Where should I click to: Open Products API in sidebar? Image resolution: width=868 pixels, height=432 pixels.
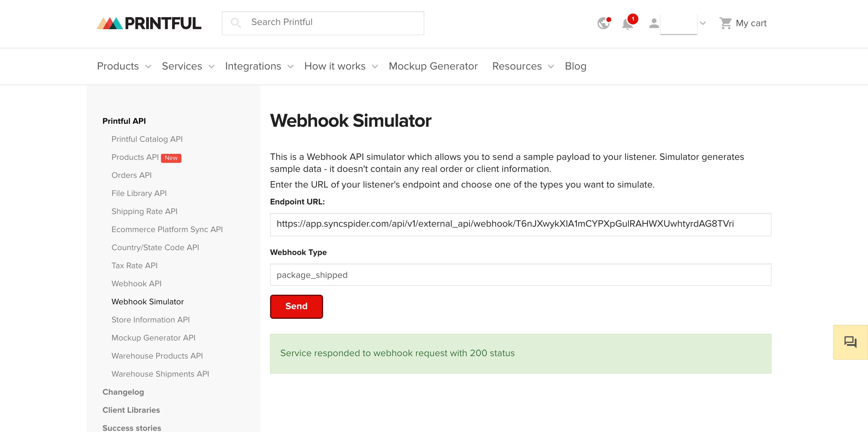point(135,157)
